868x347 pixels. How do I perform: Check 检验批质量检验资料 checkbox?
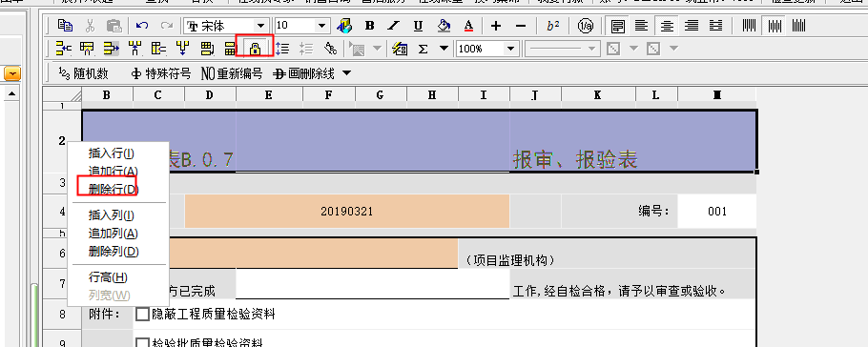click(143, 342)
